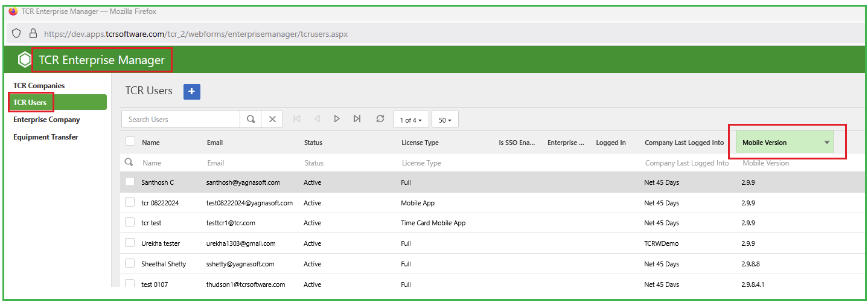Clear the search with the X button
Viewport: 868px width, 302px height.
point(272,119)
